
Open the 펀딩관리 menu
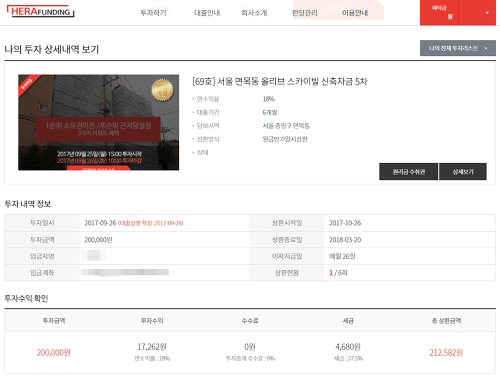pyautogui.click(x=305, y=13)
